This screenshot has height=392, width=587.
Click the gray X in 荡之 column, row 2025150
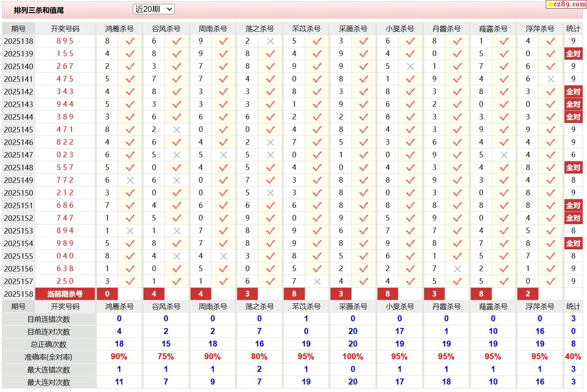270,193
